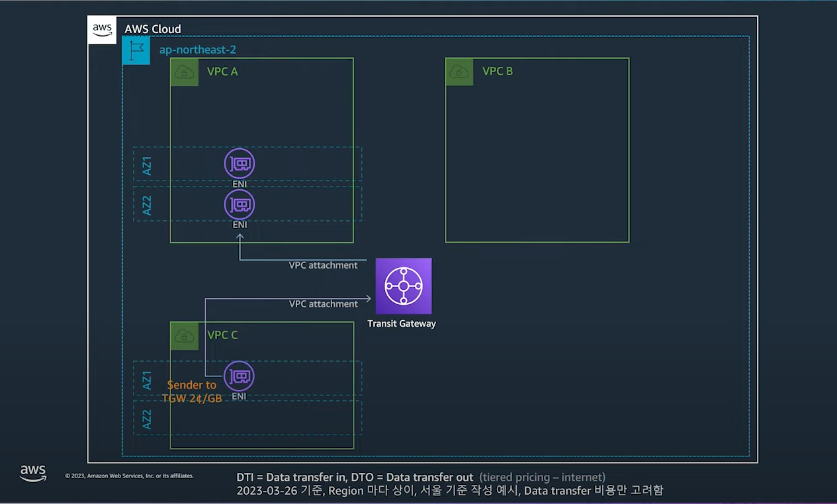This screenshot has width=837, height=504.
Task: Select the VPC B cloud lock icon
Action: (460, 72)
